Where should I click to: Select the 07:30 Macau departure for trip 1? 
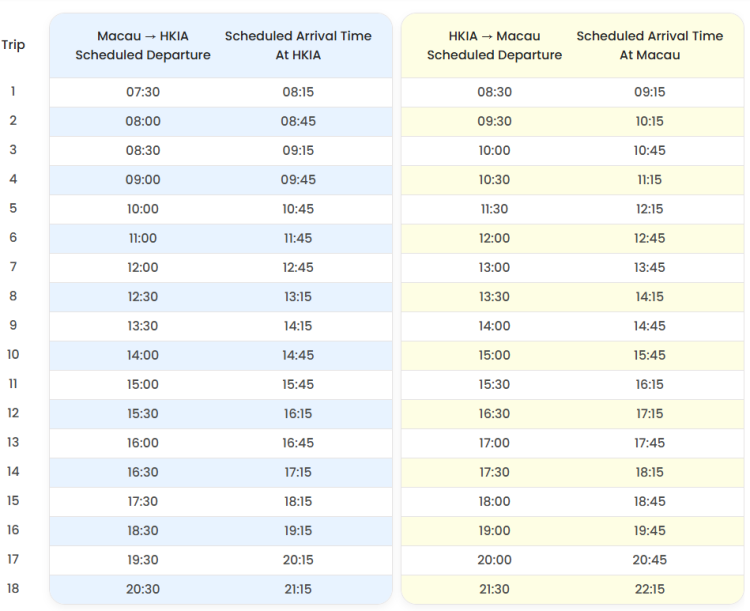pos(143,92)
